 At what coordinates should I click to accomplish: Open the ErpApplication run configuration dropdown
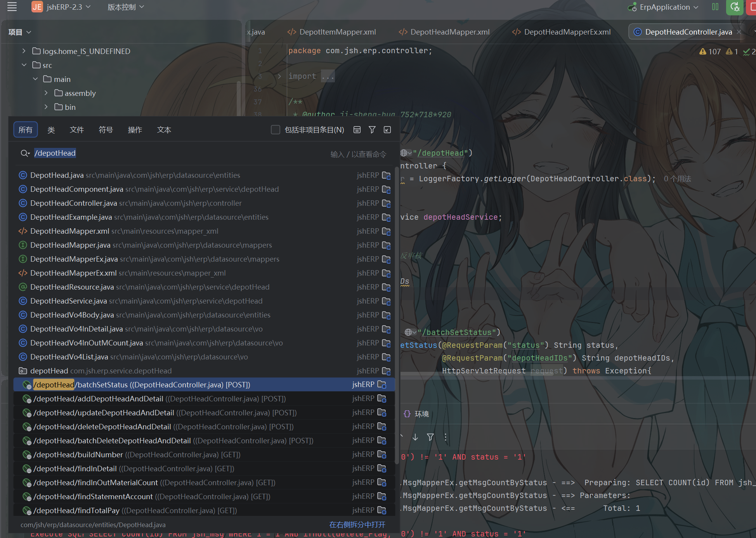tap(669, 7)
